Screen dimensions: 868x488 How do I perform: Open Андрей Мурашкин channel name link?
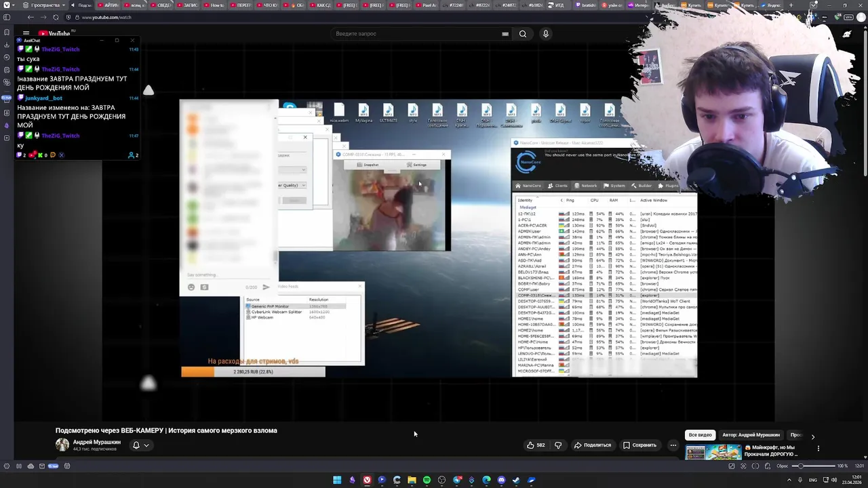point(97,442)
